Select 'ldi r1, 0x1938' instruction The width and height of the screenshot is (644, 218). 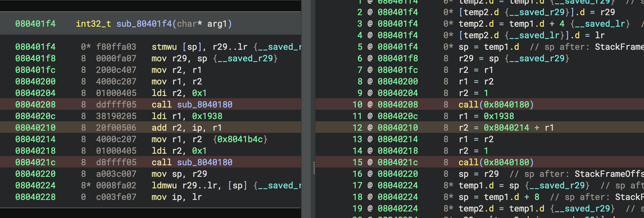[x=187, y=116]
